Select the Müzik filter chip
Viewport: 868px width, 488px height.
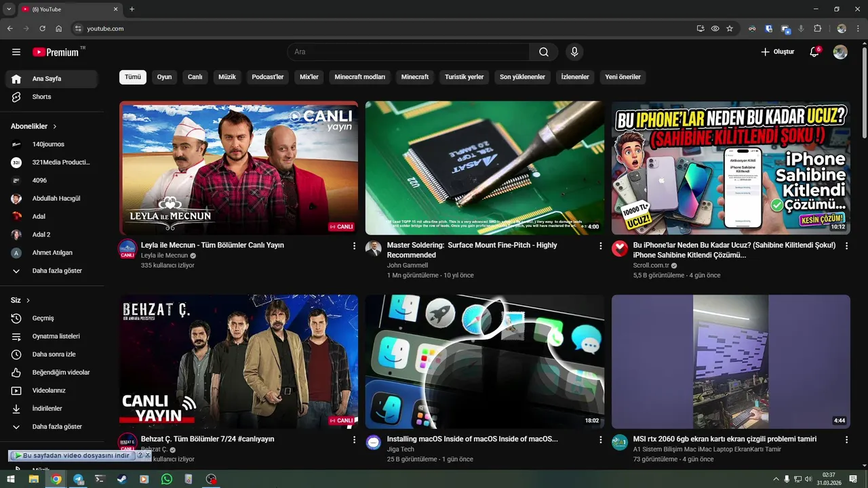pyautogui.click(x=227, y=77)
